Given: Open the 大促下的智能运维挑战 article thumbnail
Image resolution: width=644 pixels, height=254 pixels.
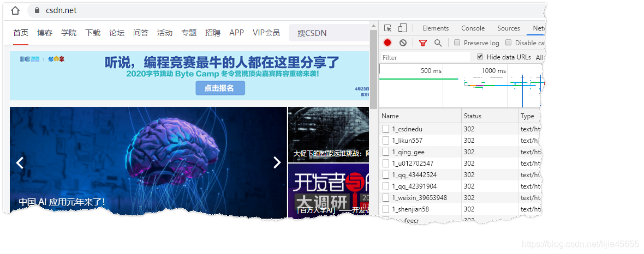Looking at the screenshot, I should click(329, 135).
